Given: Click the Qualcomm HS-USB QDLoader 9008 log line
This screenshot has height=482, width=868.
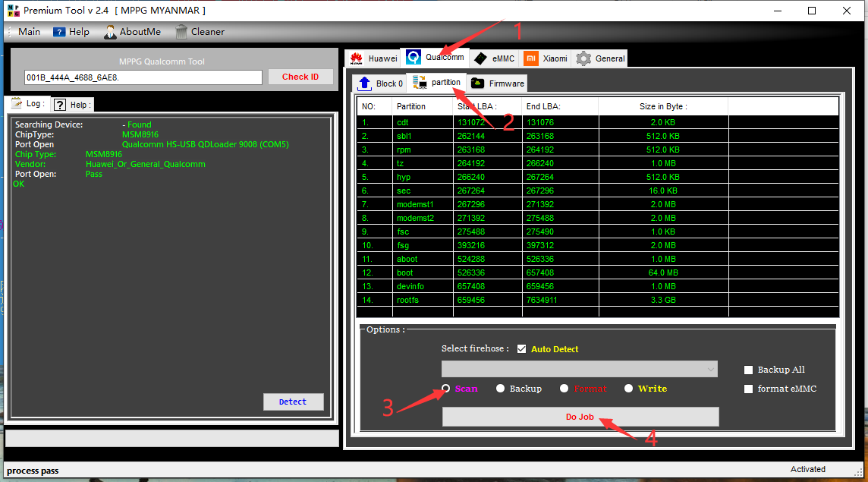Looking at the screenshot, I should click(206, 144).
